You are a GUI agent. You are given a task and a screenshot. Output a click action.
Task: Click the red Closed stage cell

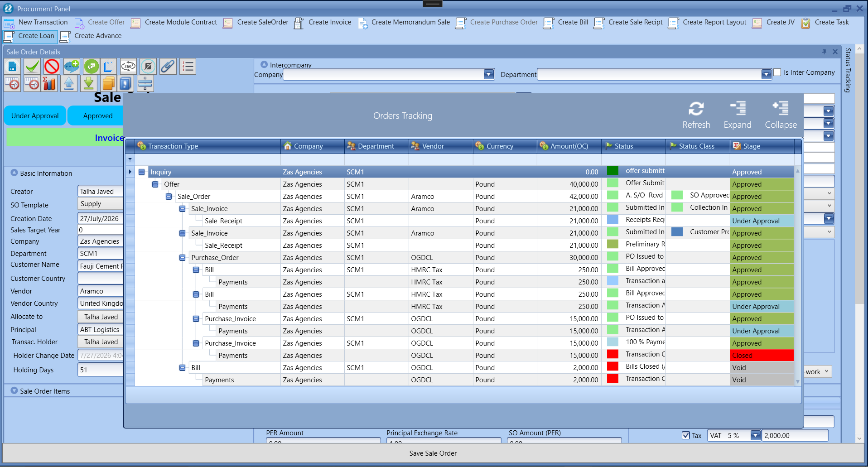coord(762,356)
